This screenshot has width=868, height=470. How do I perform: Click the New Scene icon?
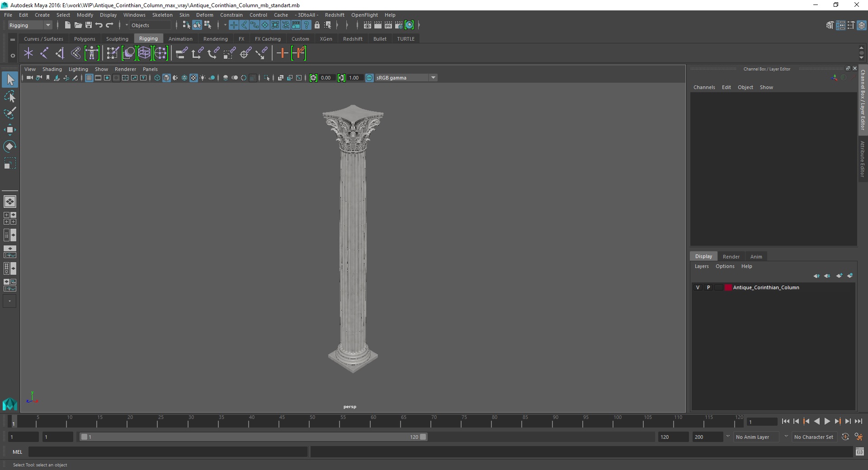coord(68,25)
